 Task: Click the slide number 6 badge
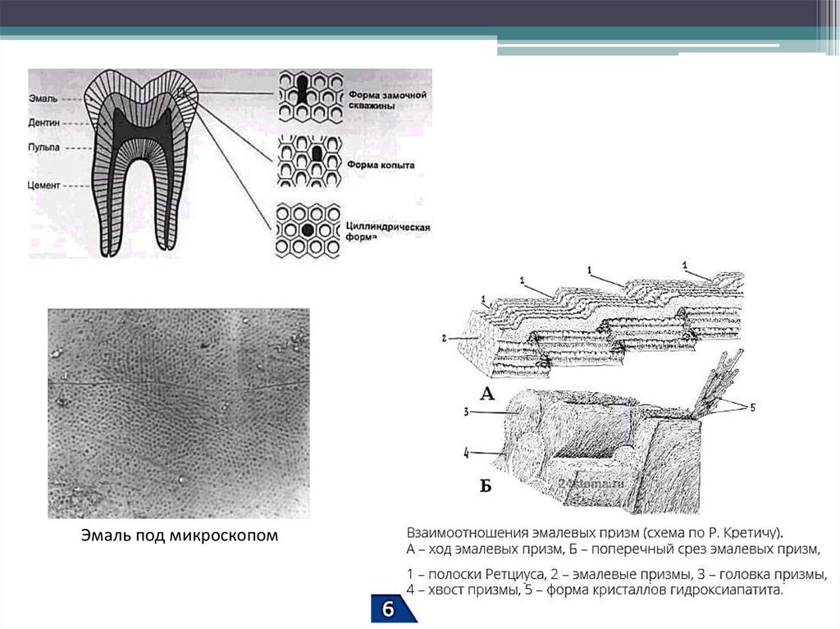pyautogui.click(x=393, y=608)
